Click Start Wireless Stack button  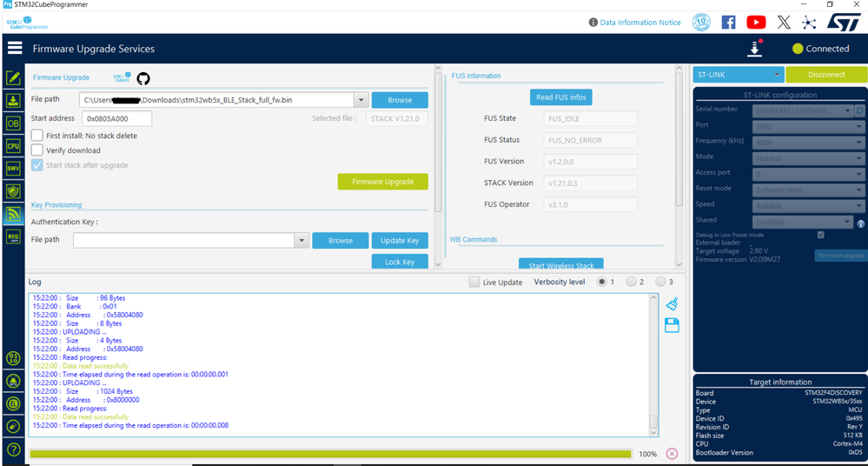click(560, 264)
